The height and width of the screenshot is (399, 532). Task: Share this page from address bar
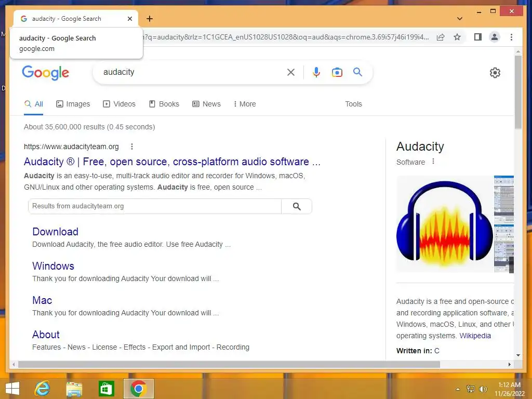click(441, 37)
